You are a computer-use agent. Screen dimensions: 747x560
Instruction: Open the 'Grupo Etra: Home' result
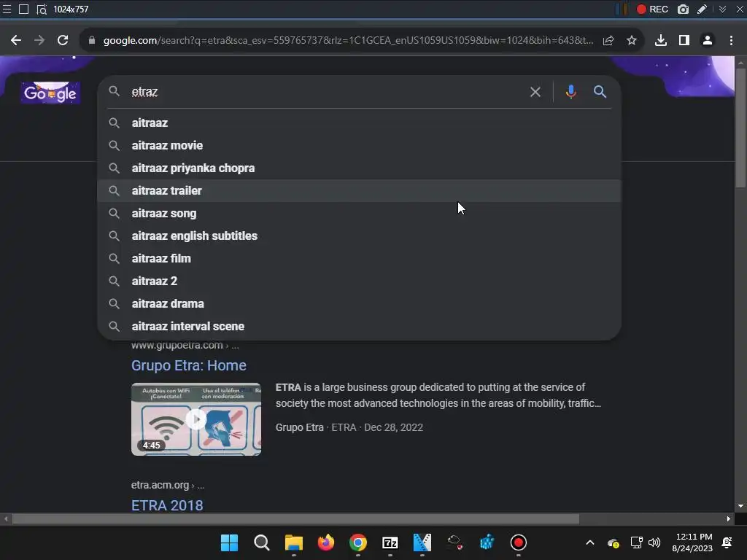189,365
